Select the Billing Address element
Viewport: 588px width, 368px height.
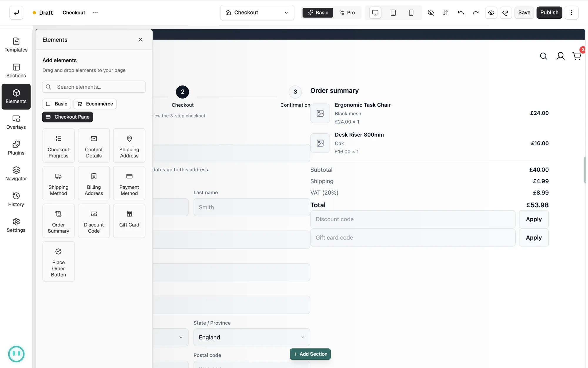[94, 183]
